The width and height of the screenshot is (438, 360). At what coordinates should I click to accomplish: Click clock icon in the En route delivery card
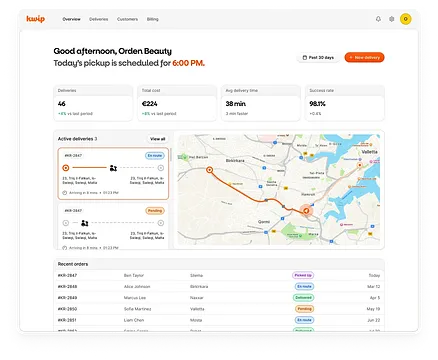65,193
